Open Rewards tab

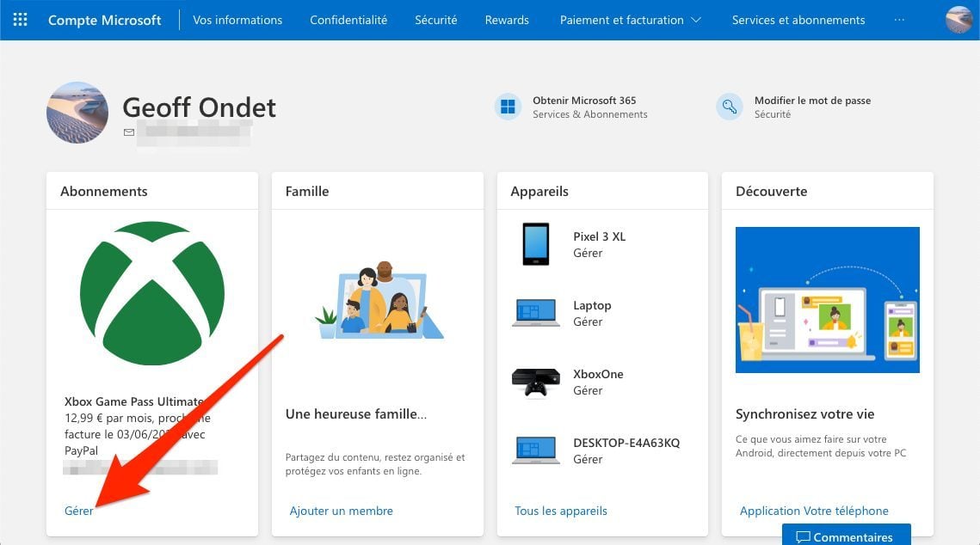tap(507, 20)
